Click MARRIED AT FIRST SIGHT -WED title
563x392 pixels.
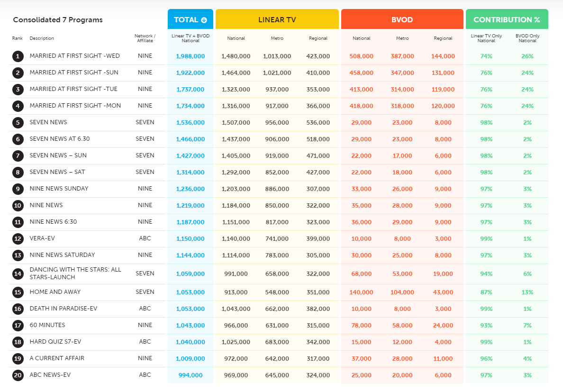74,56
